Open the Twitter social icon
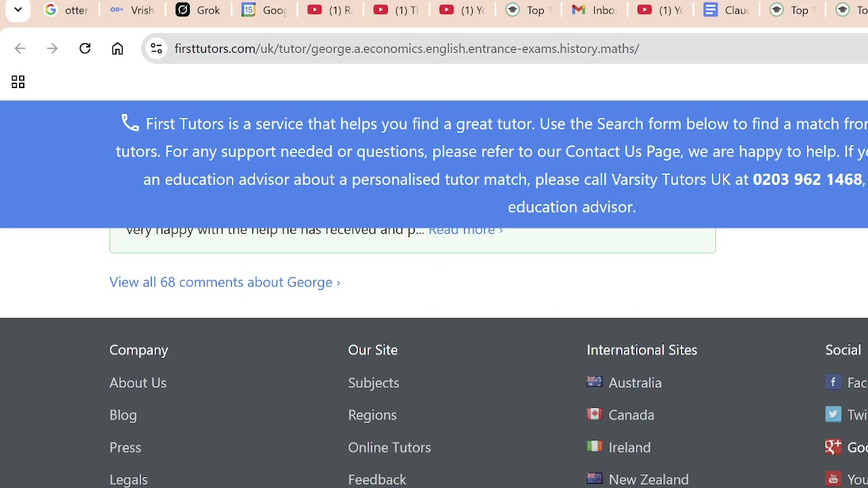868x488 pixels. pyautogui.click(x=833, y=414)
